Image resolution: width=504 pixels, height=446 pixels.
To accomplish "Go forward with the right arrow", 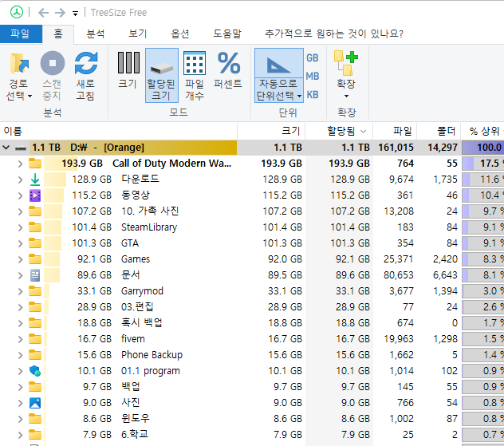I will tap(60, 13).
